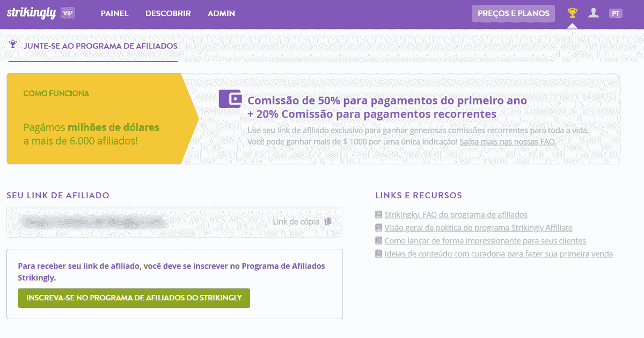Viewport: 644px width, 338px height.
Task: Click the Como Funciona yellow banner
Action: click(x=102, y=118)
